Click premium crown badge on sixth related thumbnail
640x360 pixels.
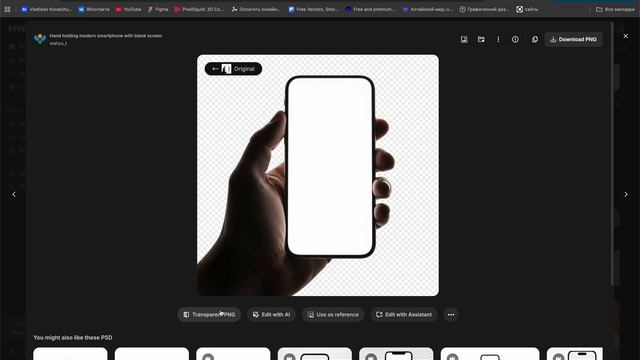[x=452, y=357]
